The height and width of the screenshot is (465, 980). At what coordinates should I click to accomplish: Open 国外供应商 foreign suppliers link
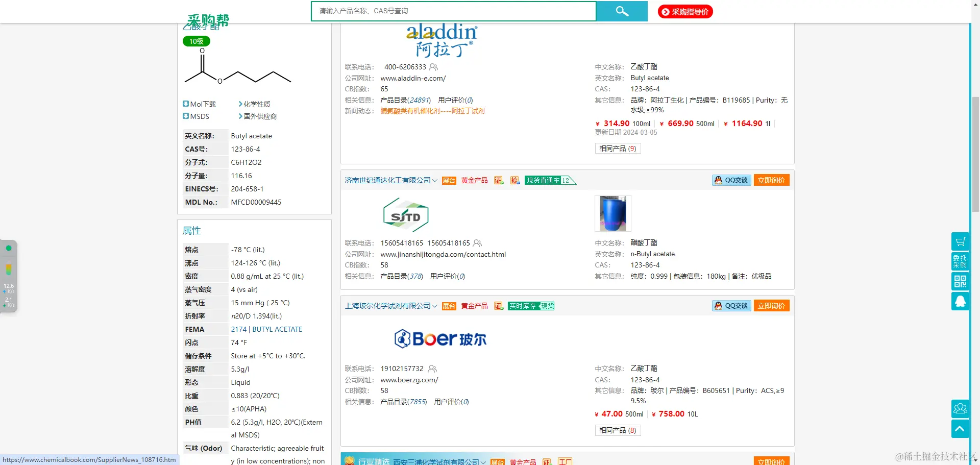pos(257,116)
